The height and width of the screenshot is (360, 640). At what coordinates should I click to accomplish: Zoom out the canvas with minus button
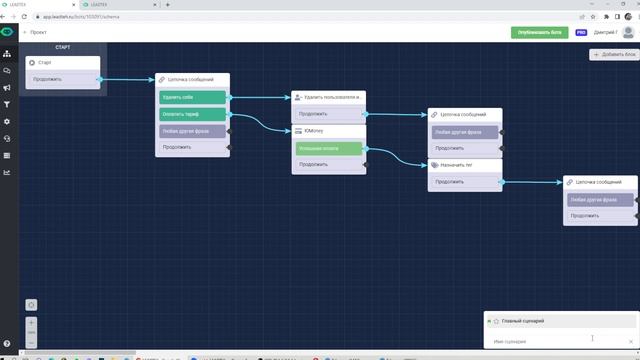click(31, 343)
